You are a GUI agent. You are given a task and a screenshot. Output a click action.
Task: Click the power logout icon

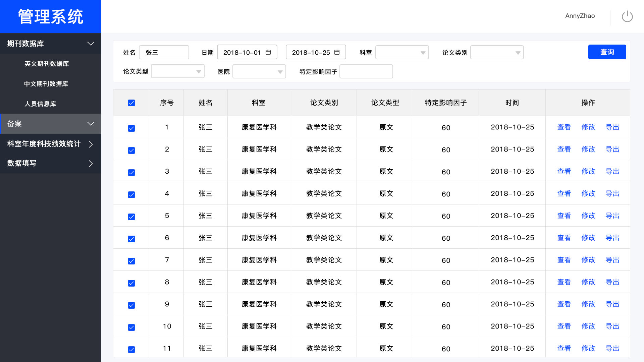pyautogui.click(x=627, y=16)
